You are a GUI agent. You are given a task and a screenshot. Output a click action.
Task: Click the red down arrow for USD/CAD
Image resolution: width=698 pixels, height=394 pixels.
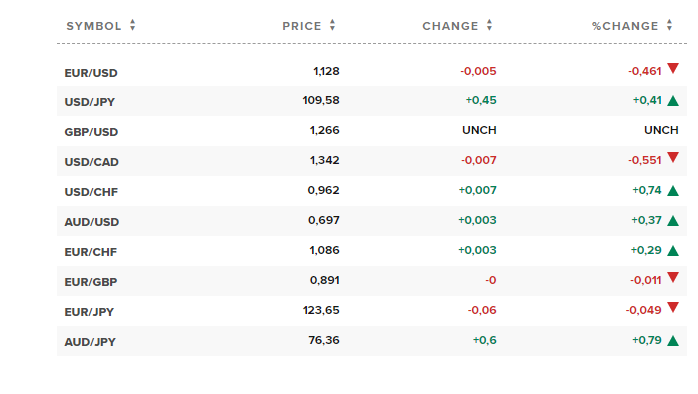673,158
